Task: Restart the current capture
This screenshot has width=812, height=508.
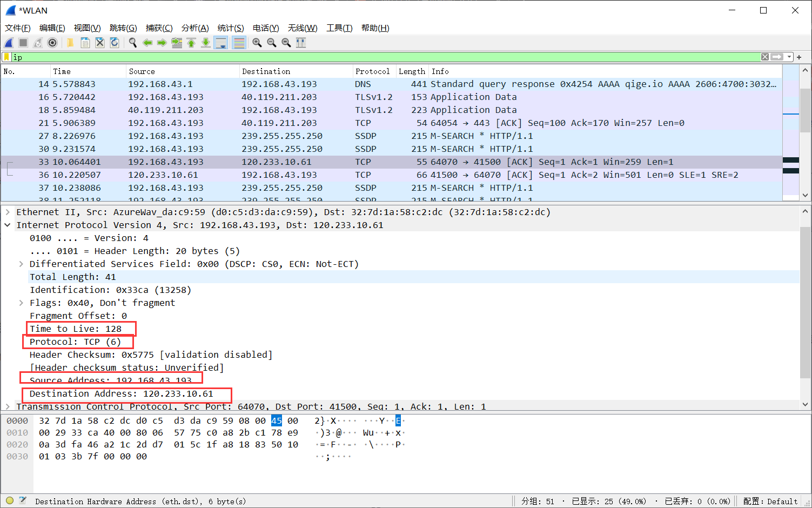Action: tap(38, 43)
